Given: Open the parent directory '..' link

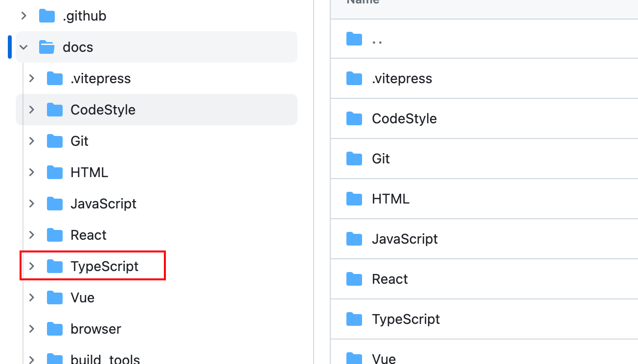Looking at the screenshot, I should click(377, 39).
